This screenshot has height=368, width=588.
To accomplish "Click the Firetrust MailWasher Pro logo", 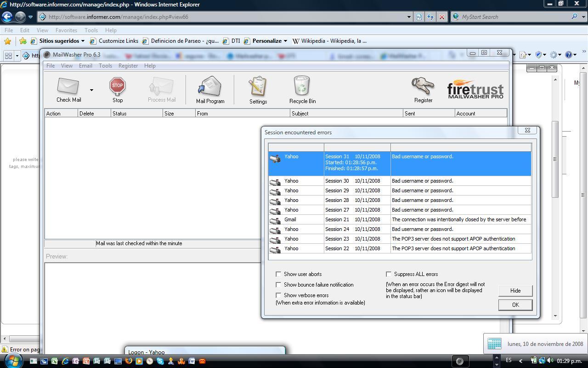I will [475, 89].
